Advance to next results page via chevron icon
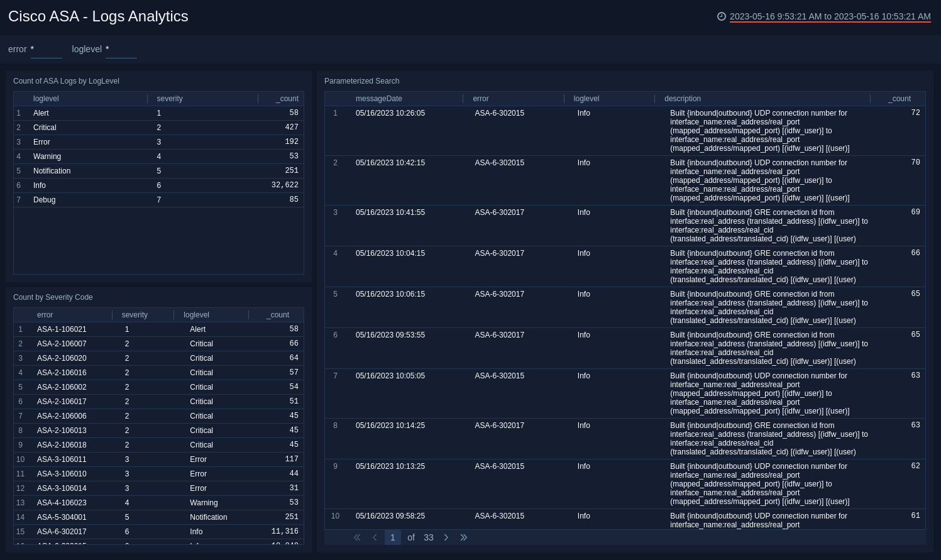 pos(446,537)
